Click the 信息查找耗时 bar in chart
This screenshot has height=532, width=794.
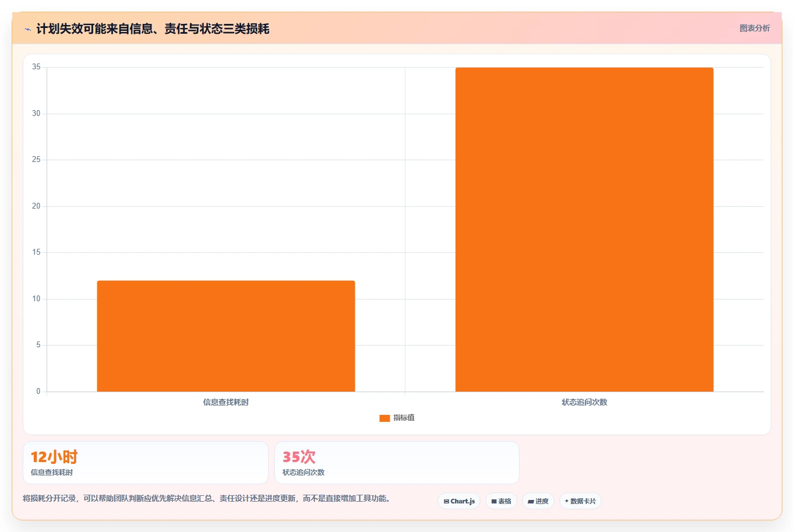(x=226, y=336)
